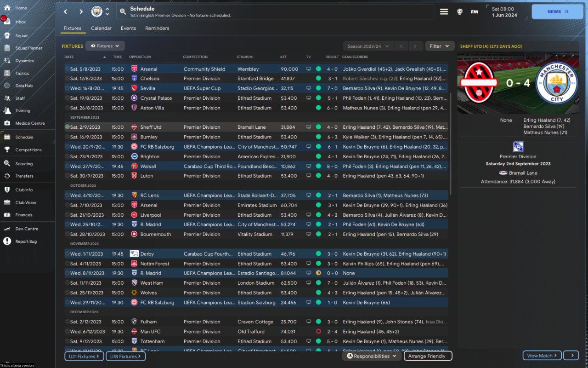Toggle the checkmark on the Burnley fixture row

[x=68, y=137]
